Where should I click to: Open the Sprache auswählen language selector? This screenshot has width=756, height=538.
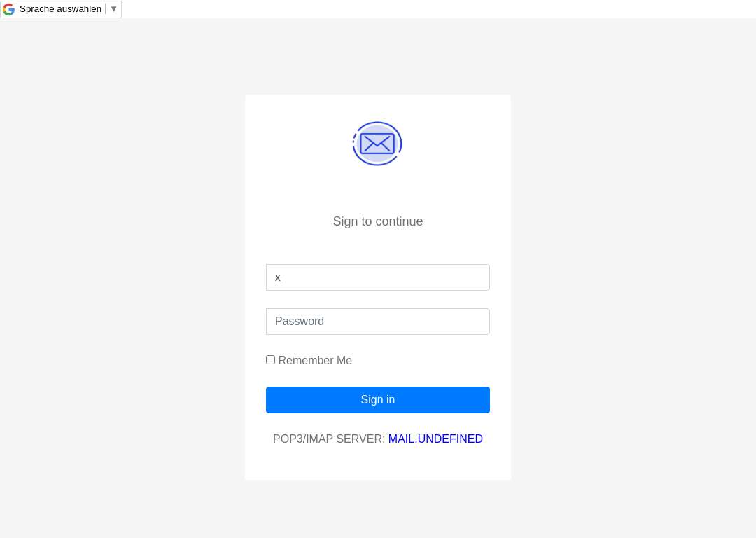pyautogui.click(x=61, y=9)
